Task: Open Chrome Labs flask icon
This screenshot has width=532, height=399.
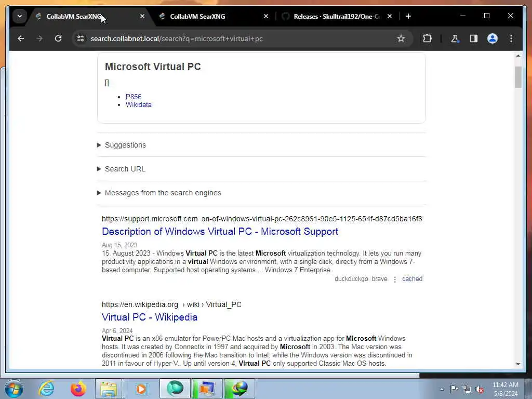Action: pyautogui.click(x=455, y=38)
